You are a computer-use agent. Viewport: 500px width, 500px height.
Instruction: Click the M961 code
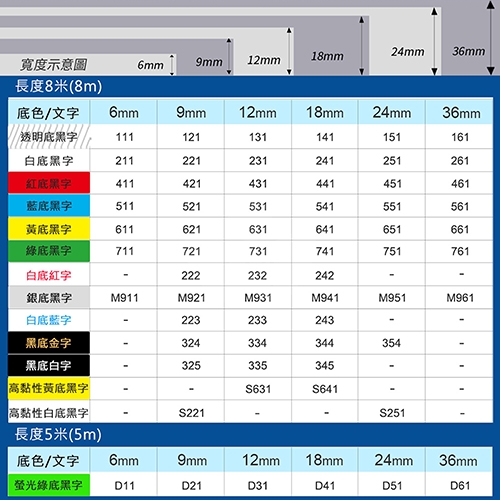[460, 298]
